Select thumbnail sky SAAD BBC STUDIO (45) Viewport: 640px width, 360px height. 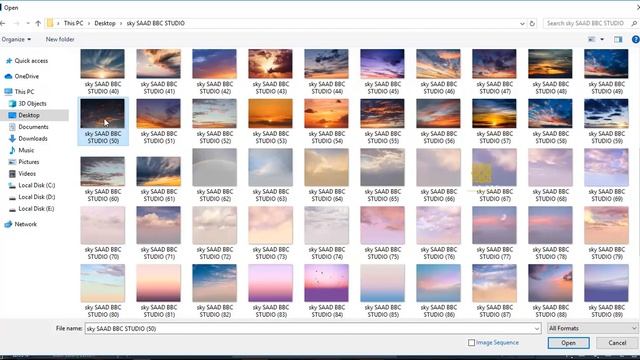tap(382, 64)
